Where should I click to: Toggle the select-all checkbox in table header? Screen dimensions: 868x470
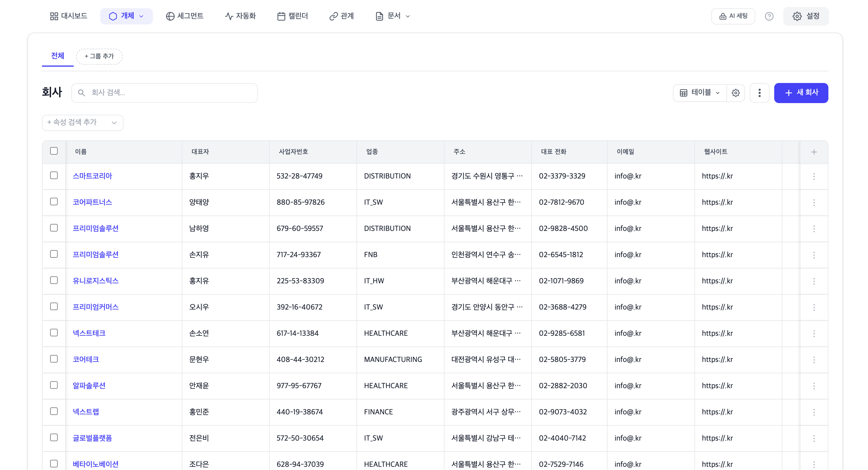click(54, 151)
